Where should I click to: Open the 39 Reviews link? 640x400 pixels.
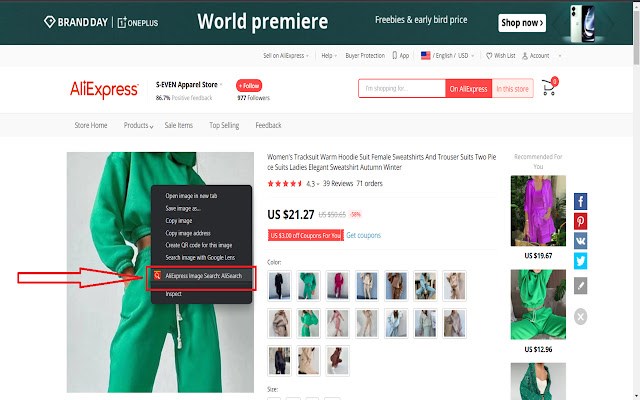pos(338,184)
